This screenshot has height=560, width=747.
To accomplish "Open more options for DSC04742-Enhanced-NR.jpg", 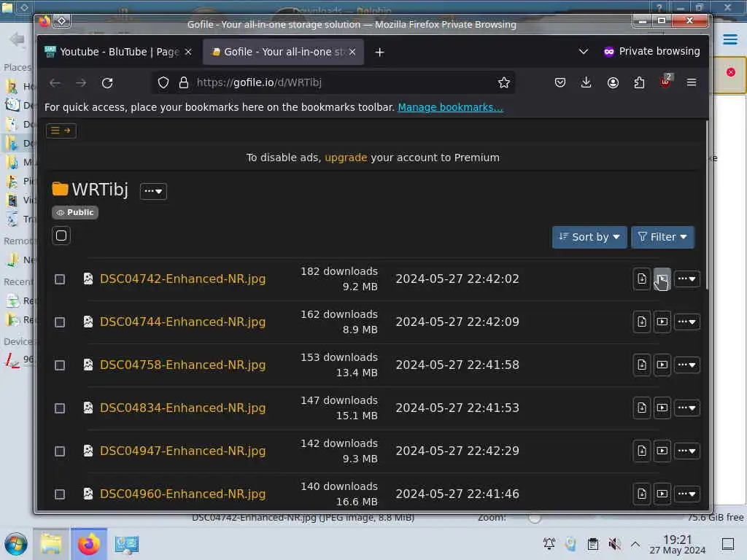I will (687, 279).
